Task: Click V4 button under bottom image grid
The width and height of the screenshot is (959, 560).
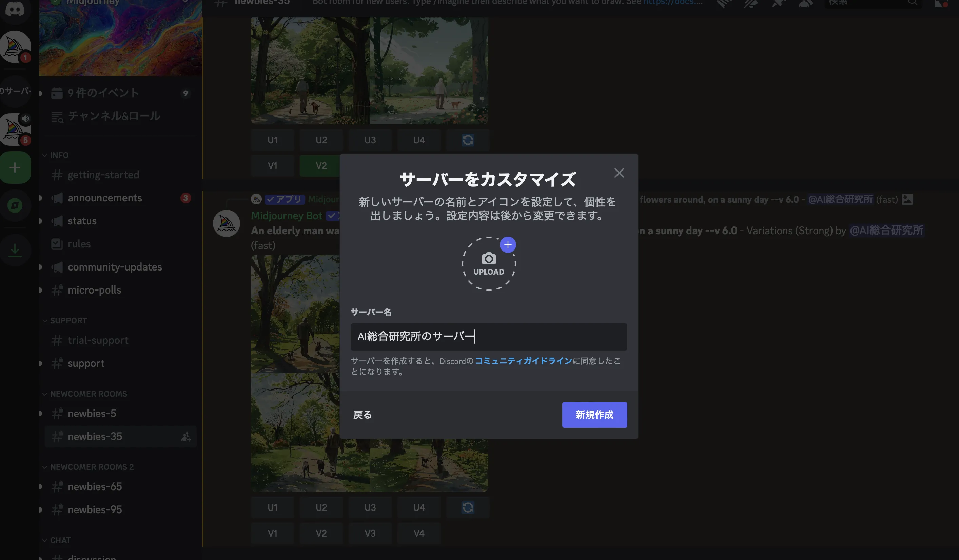Action: coord(418,533)
